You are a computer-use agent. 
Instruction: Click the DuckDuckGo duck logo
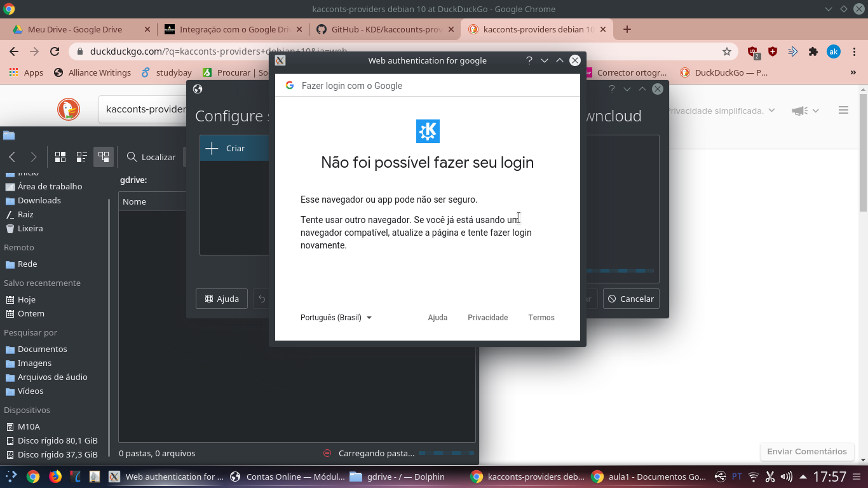(x=69, y=109)
